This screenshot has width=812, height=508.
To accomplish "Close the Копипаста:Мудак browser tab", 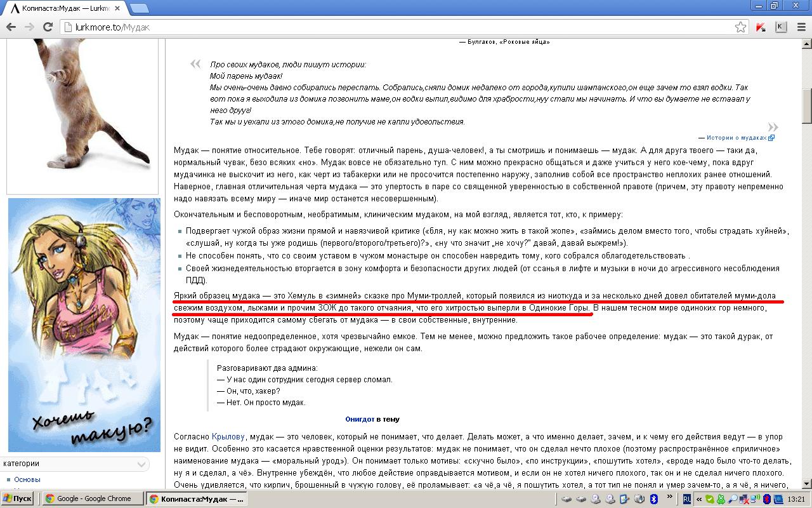I will pos(119,8).
